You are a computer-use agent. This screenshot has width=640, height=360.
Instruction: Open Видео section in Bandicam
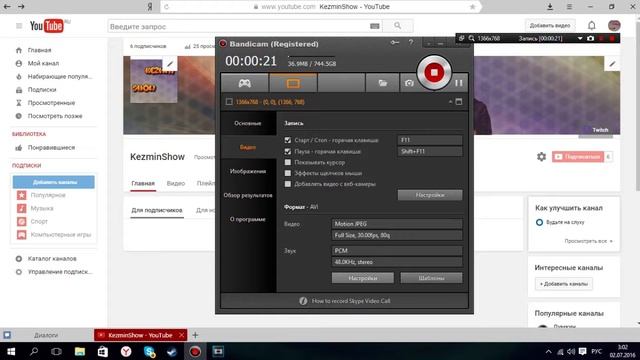(x=248, y=147)
